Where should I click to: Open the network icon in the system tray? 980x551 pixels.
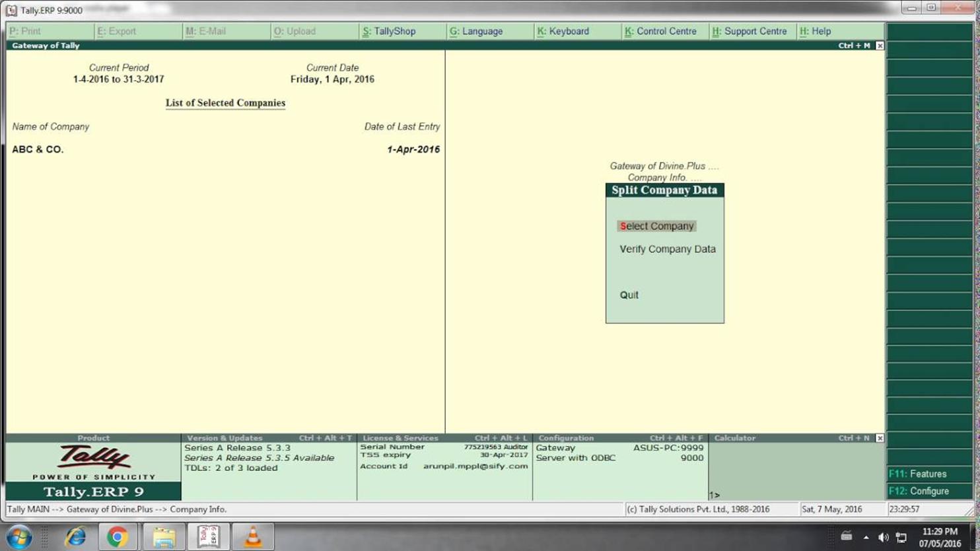(x=900, y=537)
